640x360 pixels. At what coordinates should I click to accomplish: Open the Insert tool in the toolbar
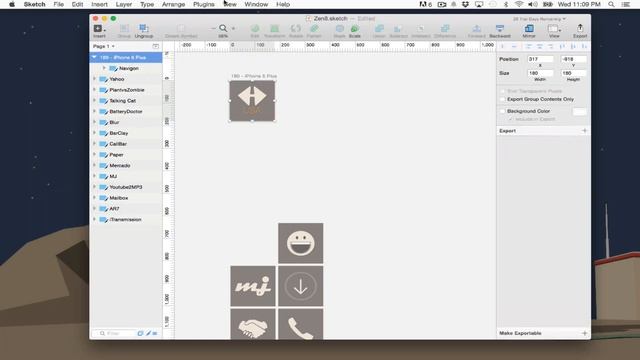click(x=99, y=29)
